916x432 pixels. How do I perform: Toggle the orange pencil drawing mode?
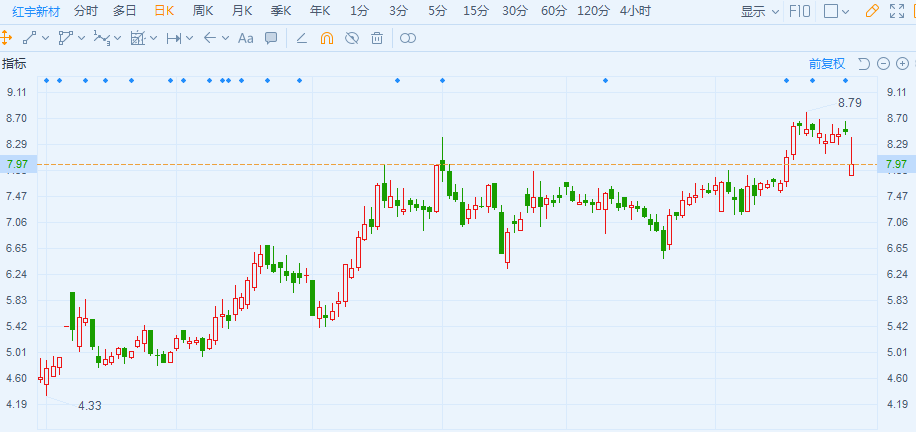[x=871, y=11]
